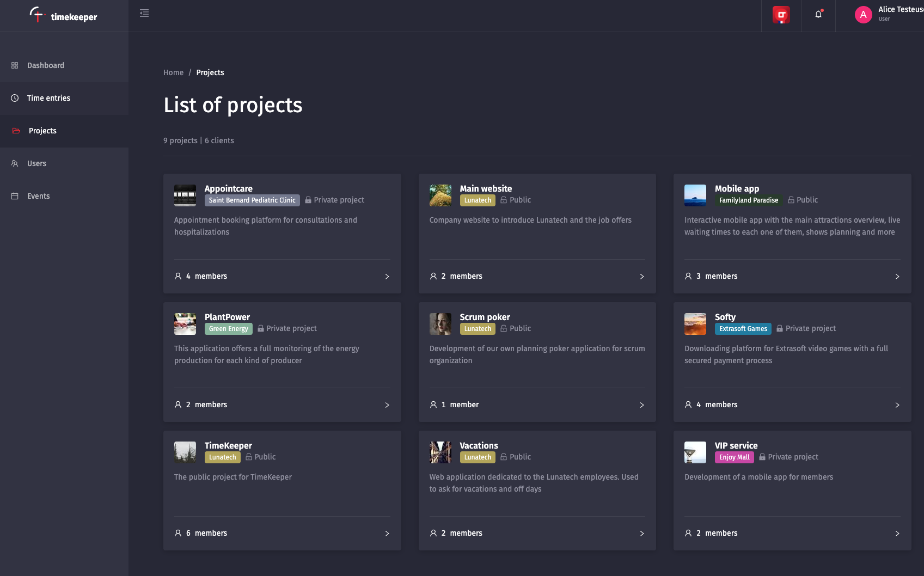Expand the Appointcare project with its chevron
Viewport: 924px width, 576px height.
coord(387,277)
